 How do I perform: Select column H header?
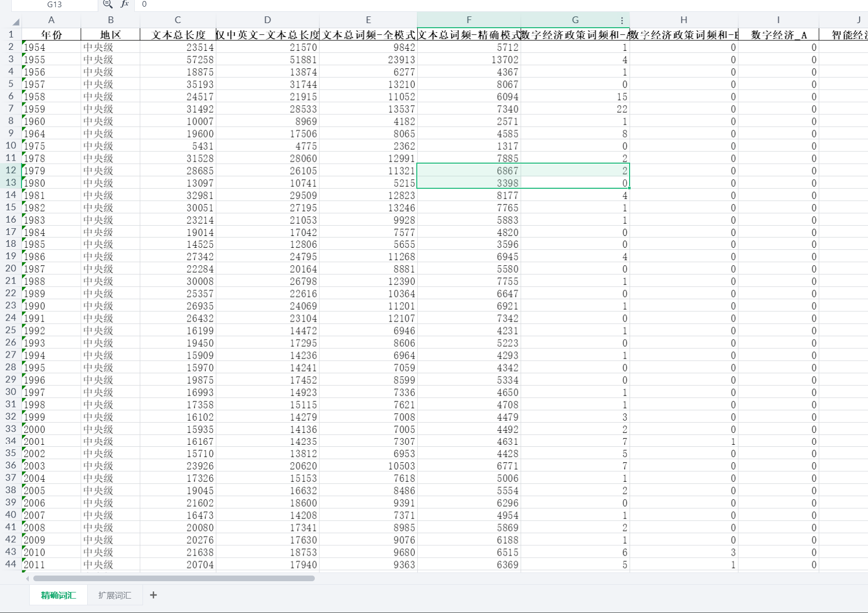[x=683, y=20]
